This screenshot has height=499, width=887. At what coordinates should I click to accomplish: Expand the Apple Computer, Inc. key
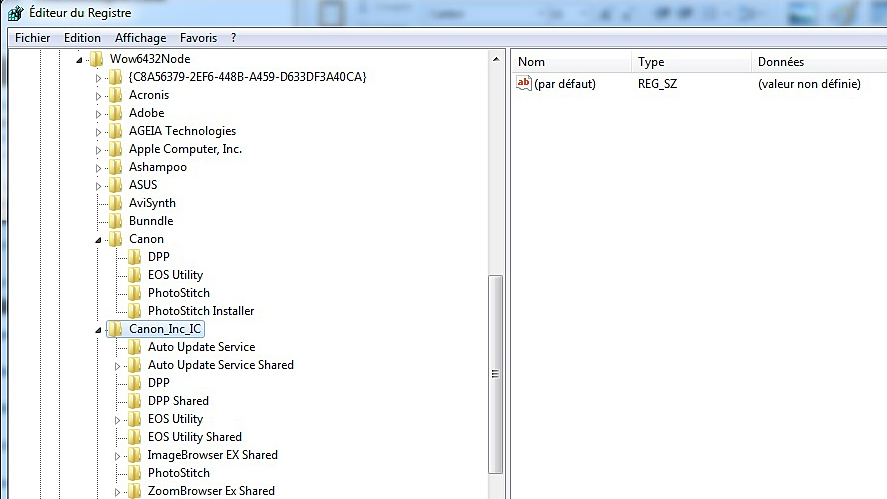pos(98,150)
